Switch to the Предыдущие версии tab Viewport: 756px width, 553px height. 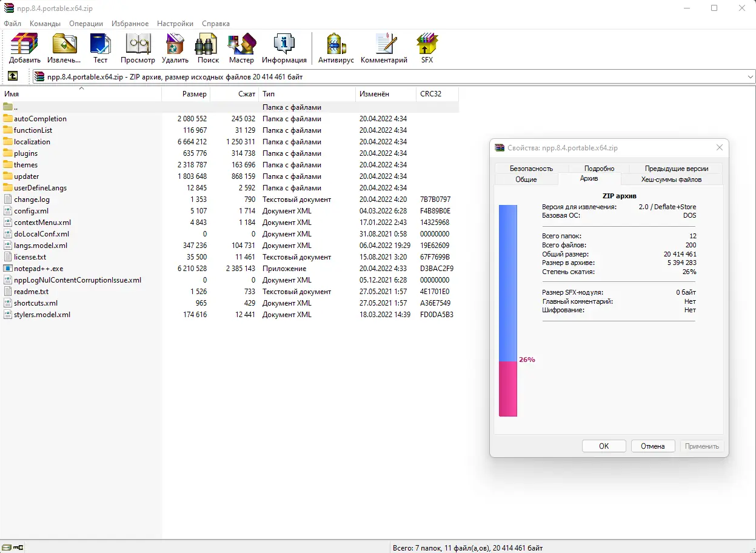[x=676, y=169]
